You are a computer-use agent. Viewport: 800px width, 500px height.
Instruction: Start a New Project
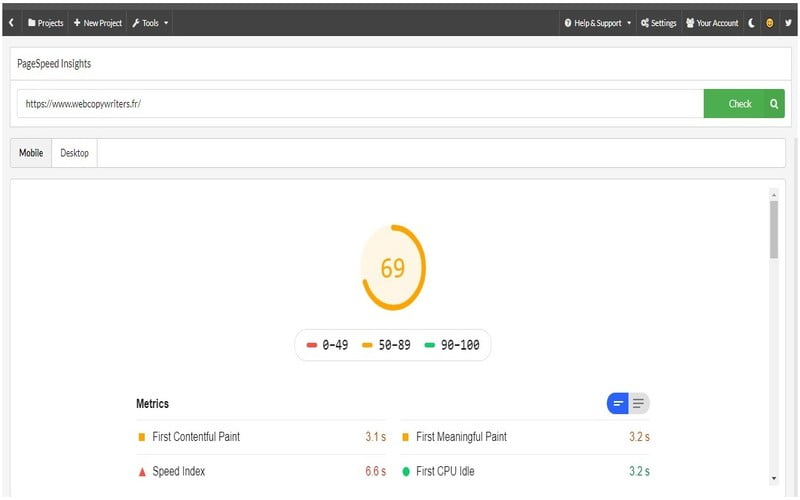[97, 23]
